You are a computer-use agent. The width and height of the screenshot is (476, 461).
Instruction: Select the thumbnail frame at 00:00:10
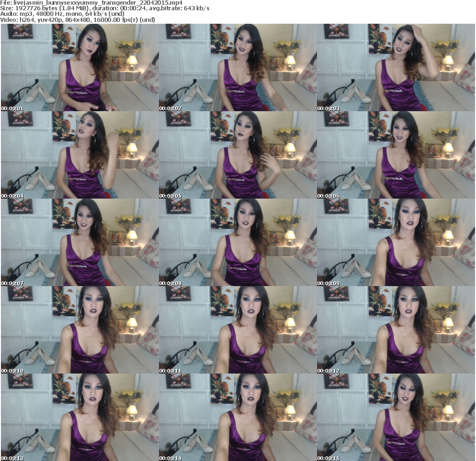pyautogui.click(x=80, y=330)
